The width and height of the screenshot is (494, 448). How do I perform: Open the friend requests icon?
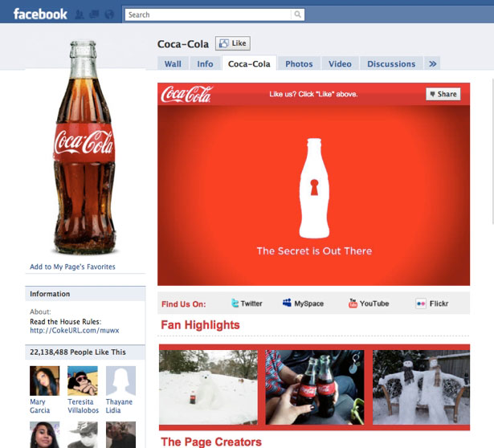[x=80, y=14]
